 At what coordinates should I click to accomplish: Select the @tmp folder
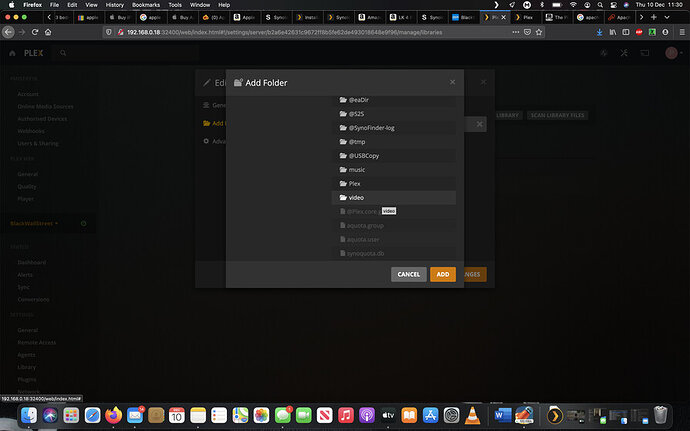click(x=393, y=142)
